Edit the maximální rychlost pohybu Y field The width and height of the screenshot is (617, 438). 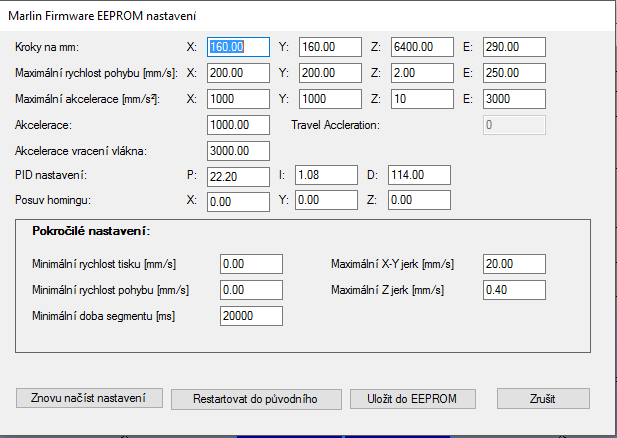pyautogui.click(x=330, y=72)
